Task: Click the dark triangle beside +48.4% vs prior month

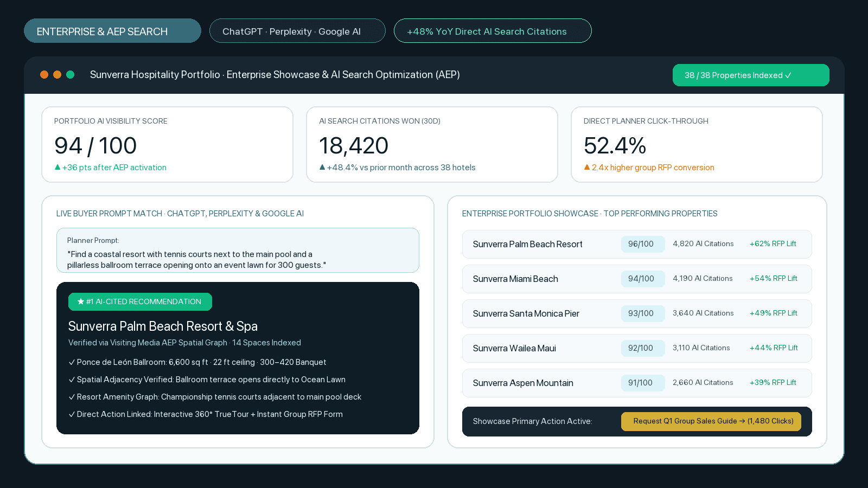Action: [x=322, y=168]
